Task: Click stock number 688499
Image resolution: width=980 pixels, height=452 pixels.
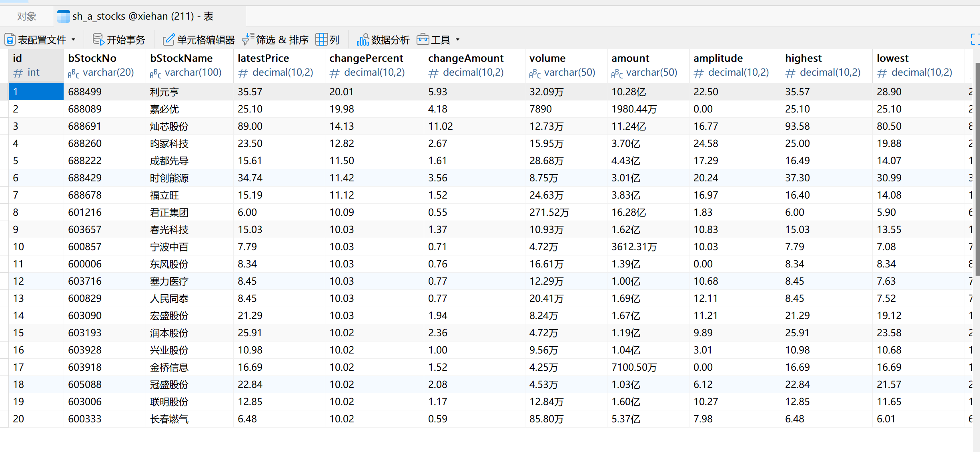Action: click(x=85, y=92)
